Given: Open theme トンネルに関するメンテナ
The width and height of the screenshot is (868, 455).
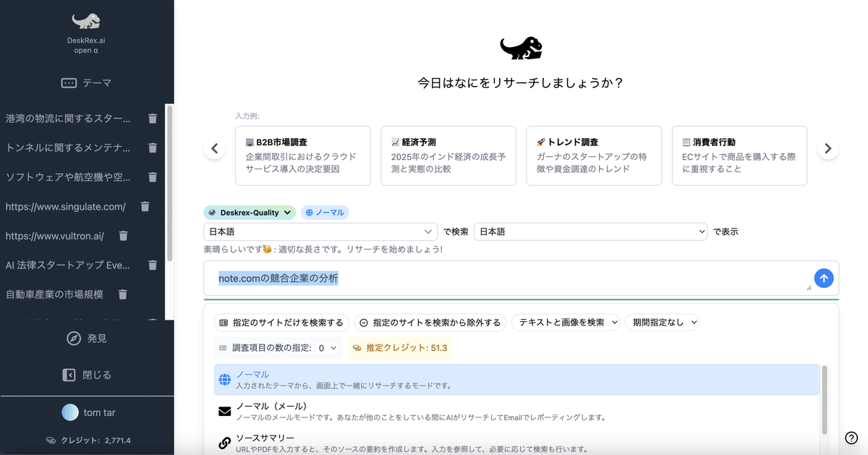Looking at the screenshot, I should [68, 148].
